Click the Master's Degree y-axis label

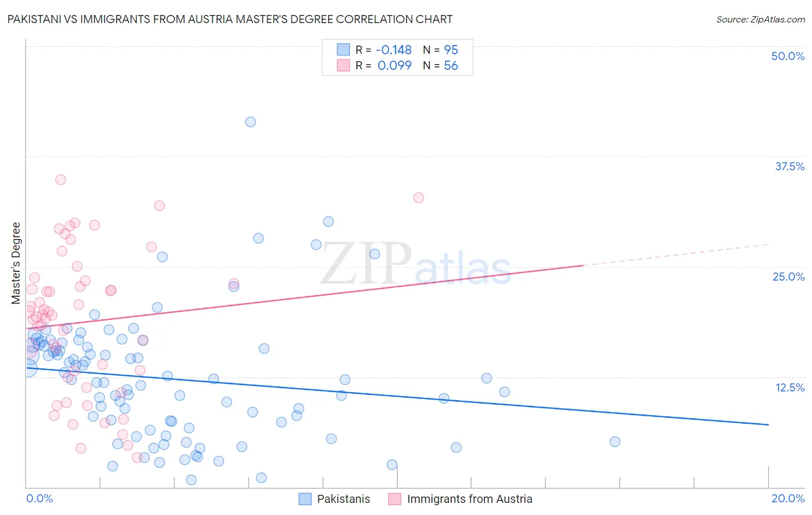(16, 263)
